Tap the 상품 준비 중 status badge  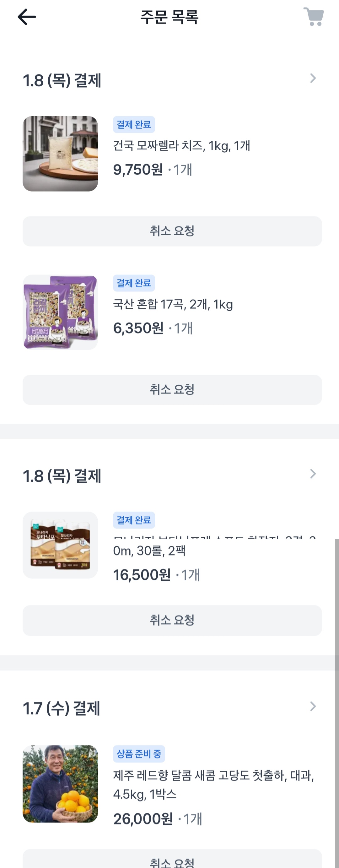[139, 754]
